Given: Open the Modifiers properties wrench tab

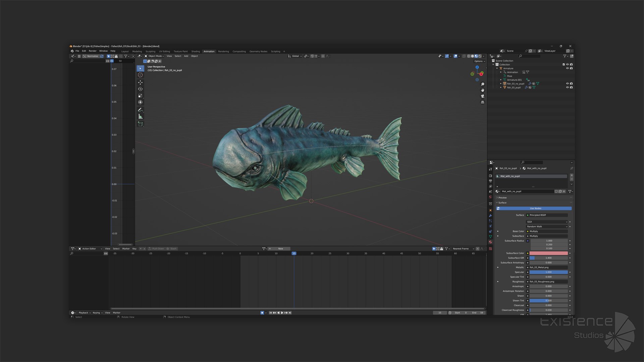Looking at the screenshot, I should 490,216.
